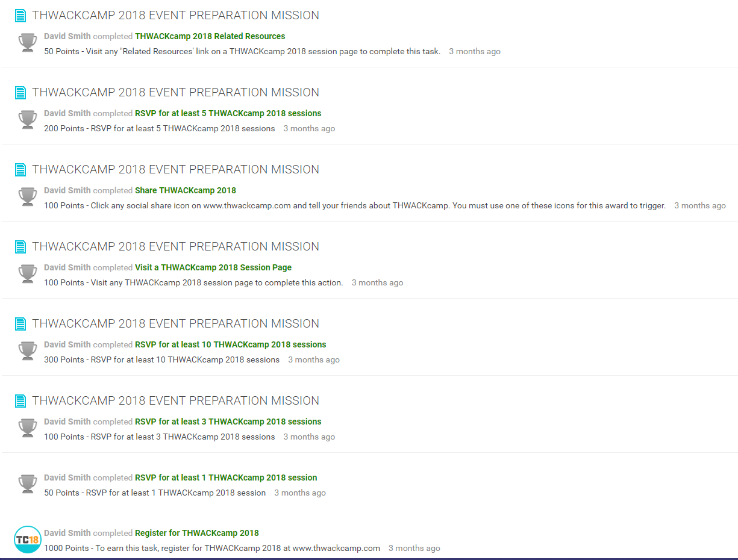Click David Smith in the RSVP for 5 sessions entry
738x560 pixels.
pyautogui.click(x=67, y=113)
